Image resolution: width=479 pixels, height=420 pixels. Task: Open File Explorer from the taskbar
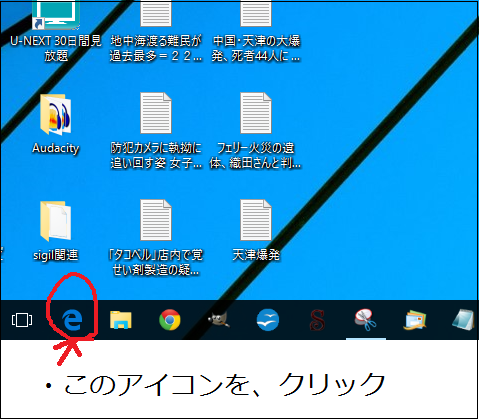pyautogui.click(x=121, y=320)
